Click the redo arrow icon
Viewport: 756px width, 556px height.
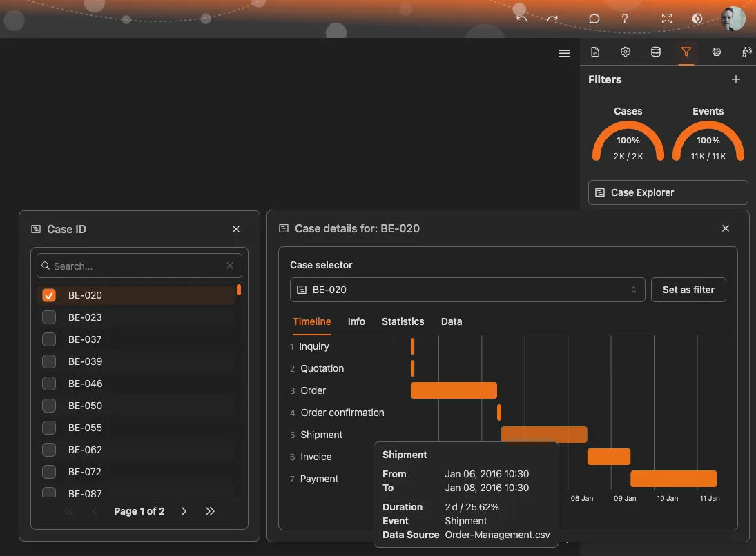coord(552,19)
